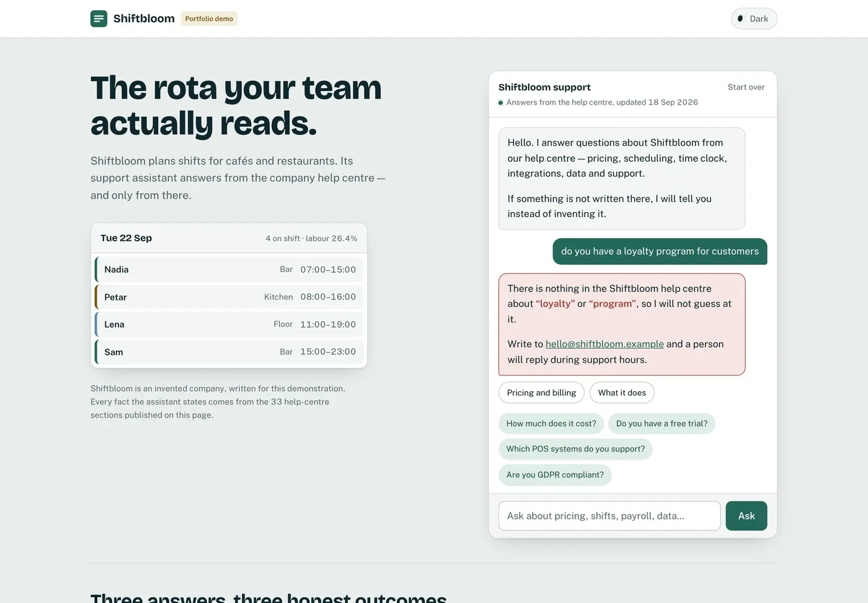The height and width of the screenshot is (603, 868).
Task: Click the Start over link
Action: click(x=746, y=87)
